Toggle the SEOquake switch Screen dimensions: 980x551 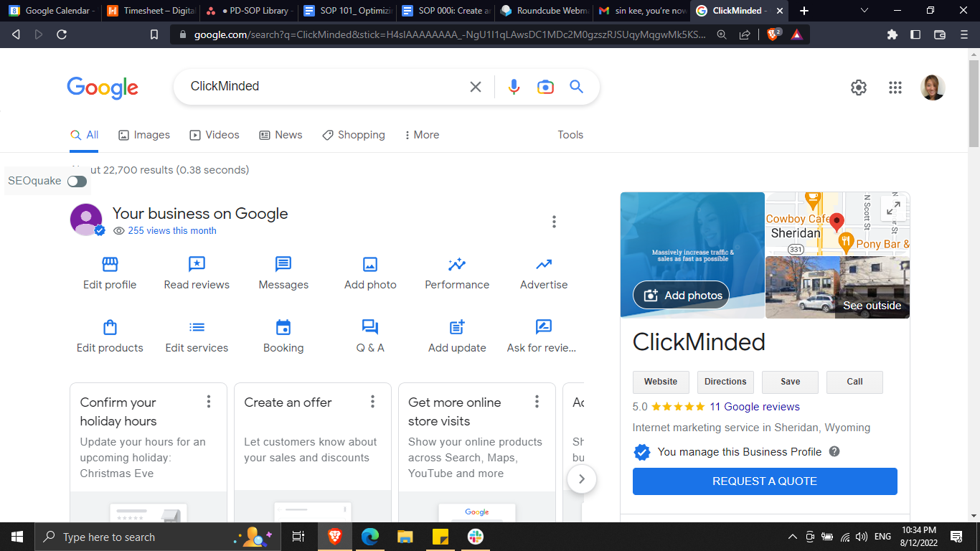(77, 182)
